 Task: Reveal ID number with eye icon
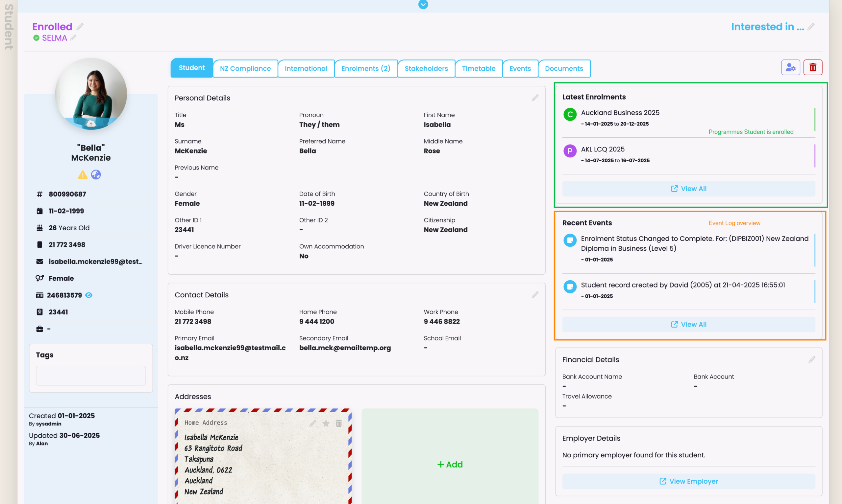[x=89, y=295]
